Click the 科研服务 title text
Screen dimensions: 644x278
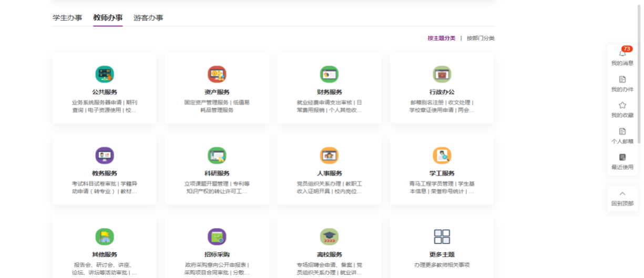click(217, 173)
